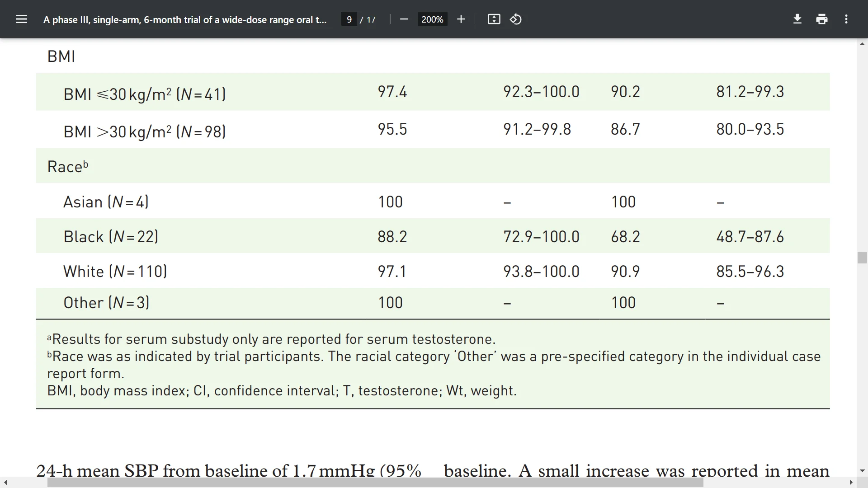Click the 'Black (N=22)' row label
Screen dimensions: 868x488
click(x=111, y=236)
